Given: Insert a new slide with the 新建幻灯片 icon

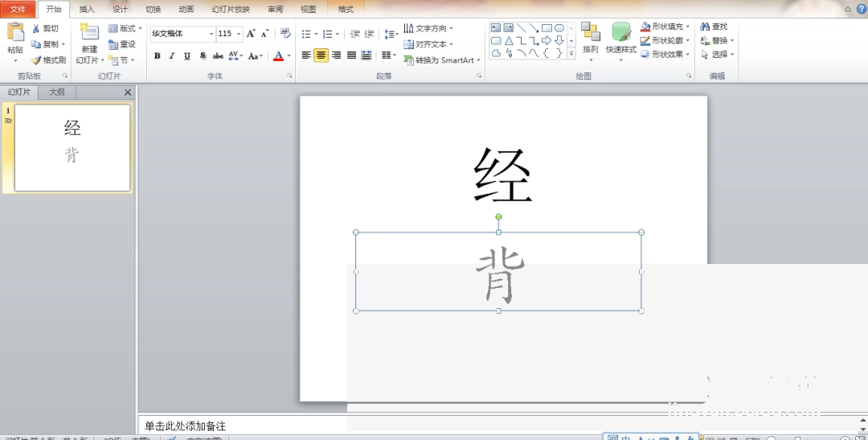Looking at the screenshot, I should 88,32.
